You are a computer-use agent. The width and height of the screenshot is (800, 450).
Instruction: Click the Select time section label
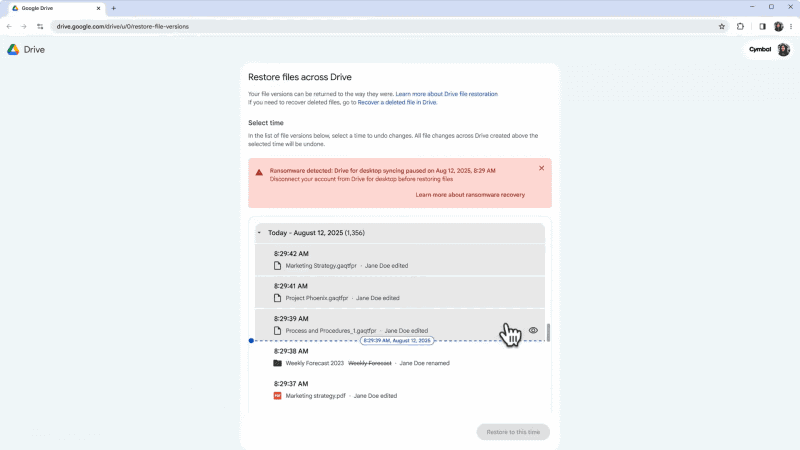266,123
